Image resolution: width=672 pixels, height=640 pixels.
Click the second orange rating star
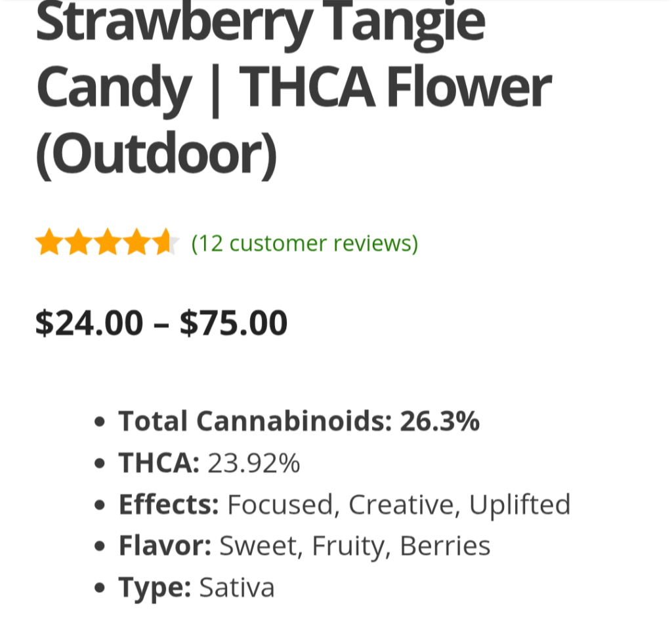78,243
